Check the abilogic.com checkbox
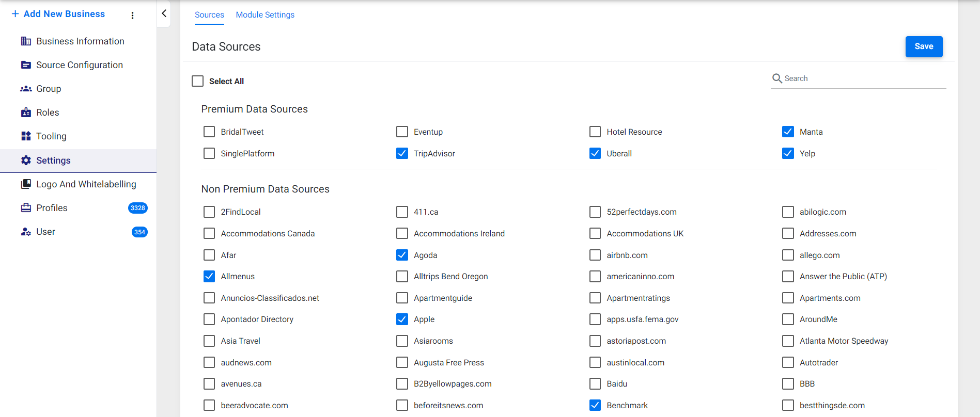Viewport: 980px width, 417px height. pyautogui.click(x=788, y=212)
